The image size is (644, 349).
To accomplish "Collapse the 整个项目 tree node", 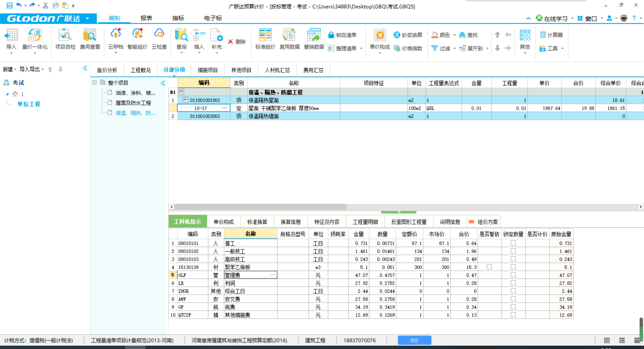I will 95,83.
